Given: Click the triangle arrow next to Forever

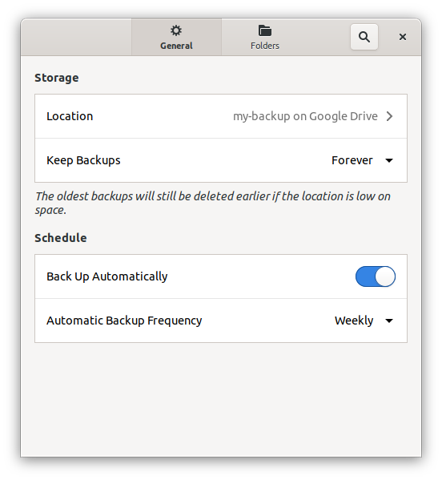Looking at the screenshot, I should coord(389,161).
